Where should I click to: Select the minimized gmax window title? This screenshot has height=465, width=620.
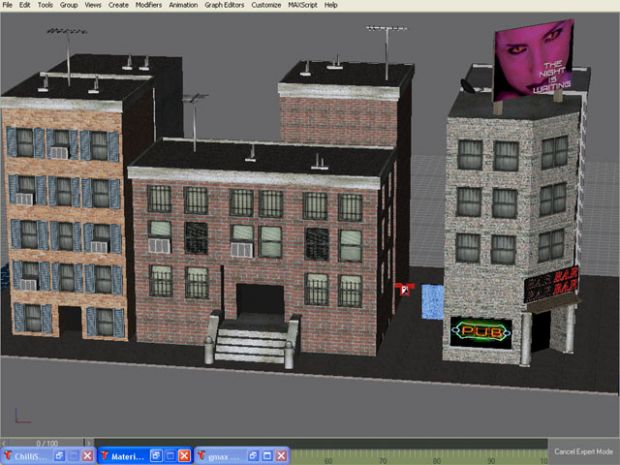(223, 457)
